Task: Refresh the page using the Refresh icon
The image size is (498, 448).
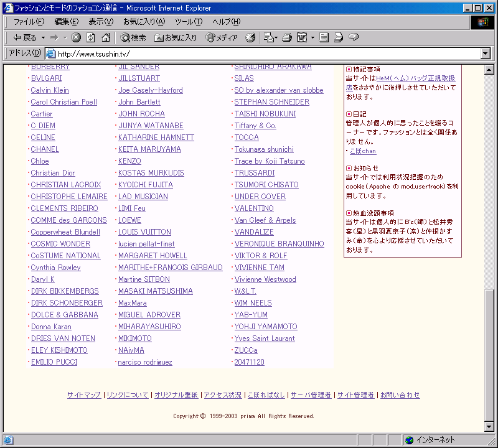Action: point(90,38)
